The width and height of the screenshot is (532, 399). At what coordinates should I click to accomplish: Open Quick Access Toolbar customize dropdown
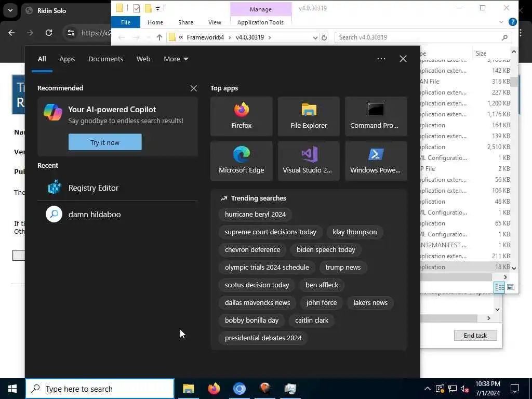(157, 8)
